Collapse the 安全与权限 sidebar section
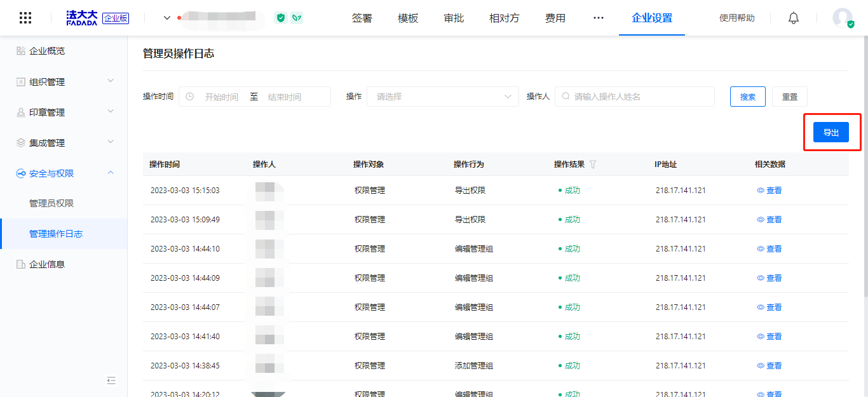Viewport: 868px width, 397px height. tap(64, 173)
